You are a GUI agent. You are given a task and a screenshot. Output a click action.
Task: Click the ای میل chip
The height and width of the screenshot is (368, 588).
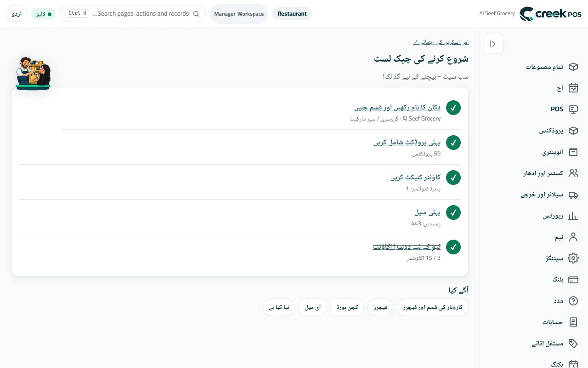pyautogui.click(x=313, y=307)
